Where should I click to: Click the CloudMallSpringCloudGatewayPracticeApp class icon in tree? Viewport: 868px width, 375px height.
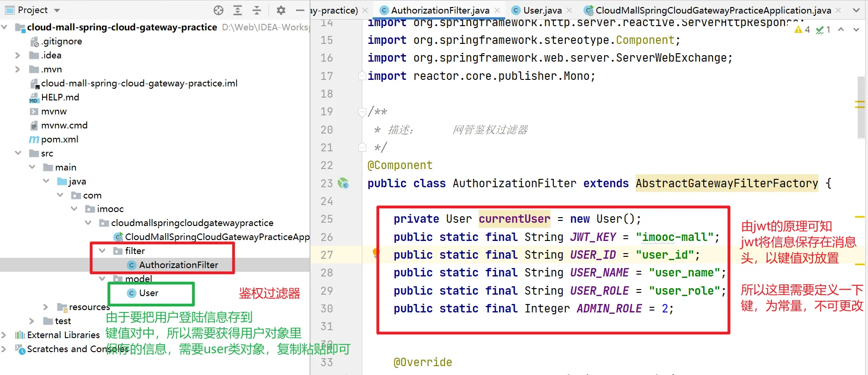119,237
